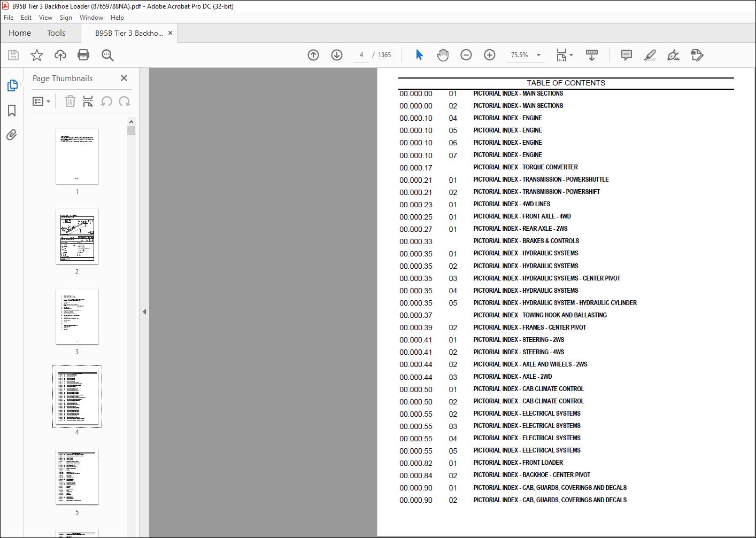Open the Help menu
This screenshot has width=756, height=538.
[x=117, y=18]
